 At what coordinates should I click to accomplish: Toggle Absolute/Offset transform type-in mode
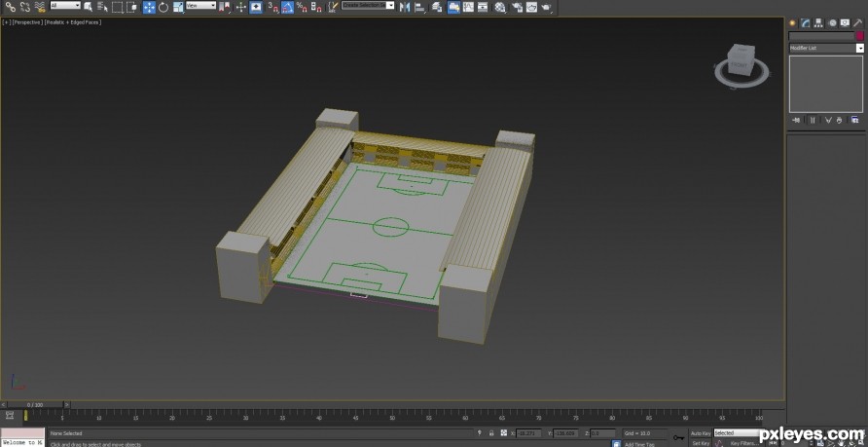pyautogui.click(x=504, y=433)
